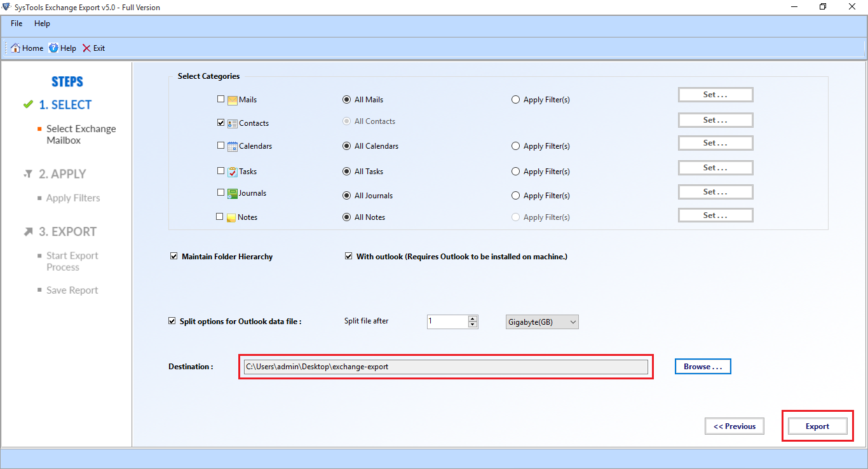
Task: Select the All Notes radio button
Action: coord(346,217)
